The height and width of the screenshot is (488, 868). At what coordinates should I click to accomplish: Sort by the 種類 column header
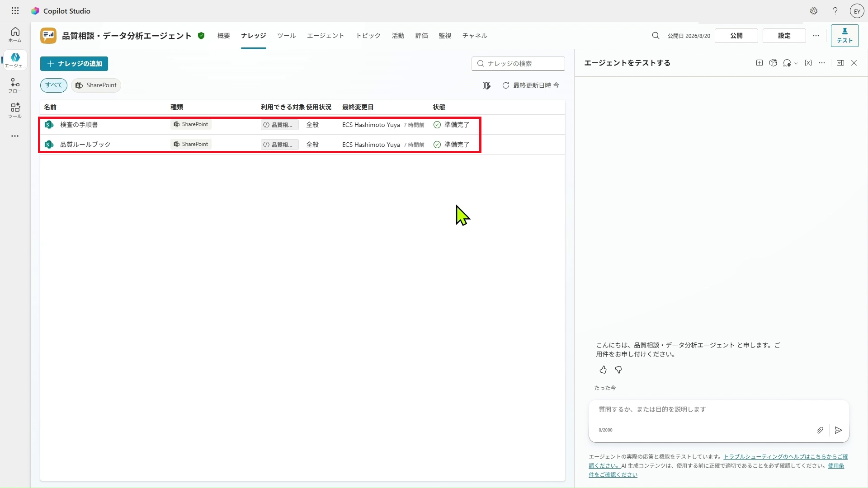pos(177,107)
